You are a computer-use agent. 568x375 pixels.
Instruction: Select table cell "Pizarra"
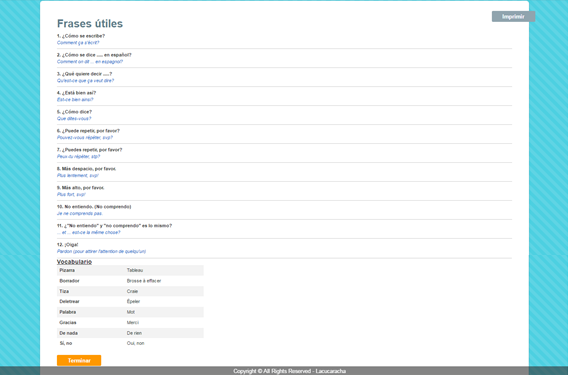point(91,270)
